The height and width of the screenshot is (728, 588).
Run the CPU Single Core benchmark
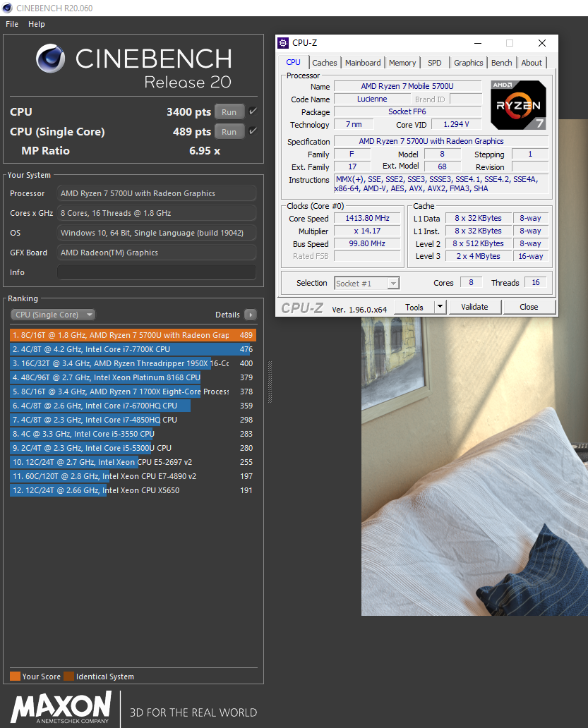click(x=229, y=131)
